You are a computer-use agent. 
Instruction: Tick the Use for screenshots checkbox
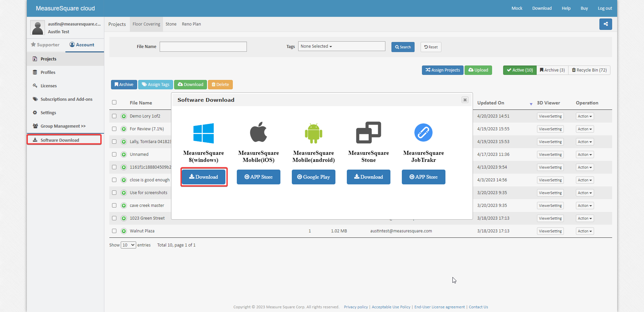tap(114, 193)
